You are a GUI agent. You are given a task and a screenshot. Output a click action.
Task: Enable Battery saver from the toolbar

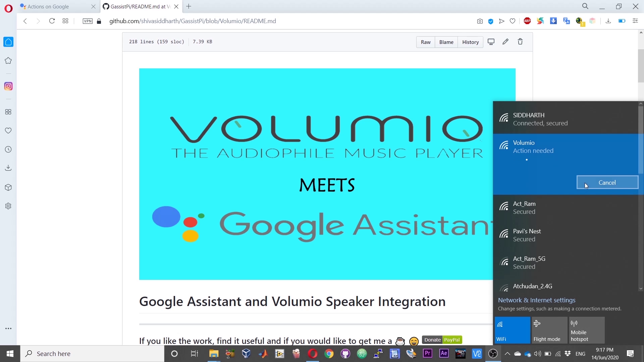(x=622, y=21)
